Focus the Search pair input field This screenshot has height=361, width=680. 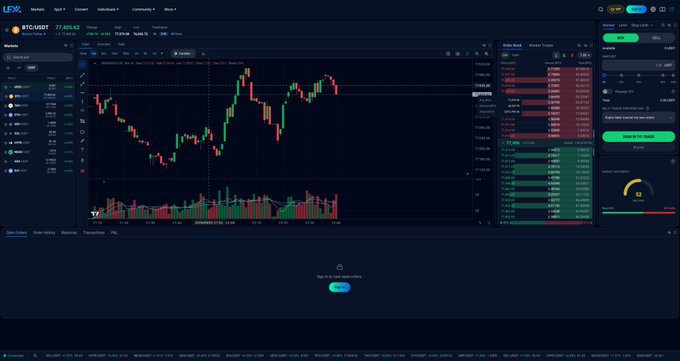38,57
